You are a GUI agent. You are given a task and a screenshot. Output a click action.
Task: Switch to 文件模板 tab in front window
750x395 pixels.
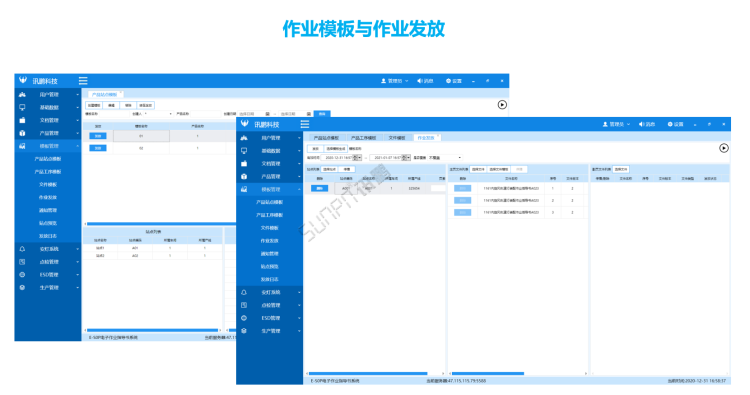[x=397, y=138]
